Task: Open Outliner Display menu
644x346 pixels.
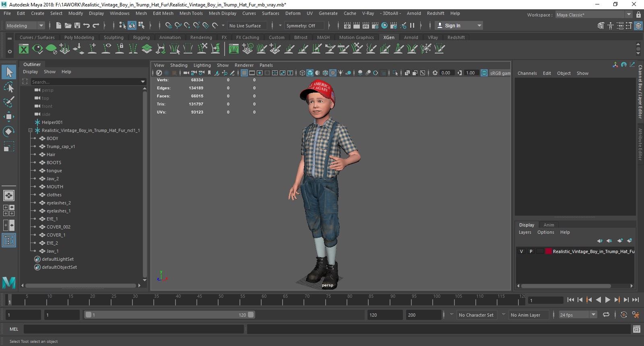Action: [30, 72]
